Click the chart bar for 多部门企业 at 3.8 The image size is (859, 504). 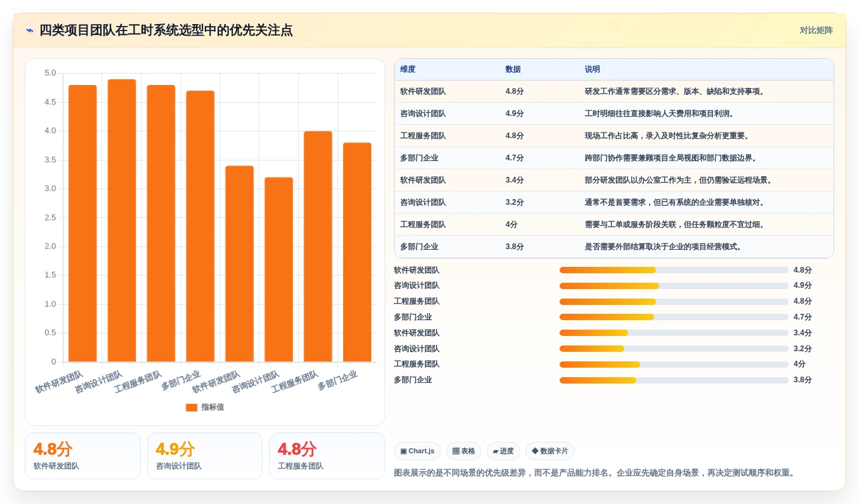tap(357, 252)
